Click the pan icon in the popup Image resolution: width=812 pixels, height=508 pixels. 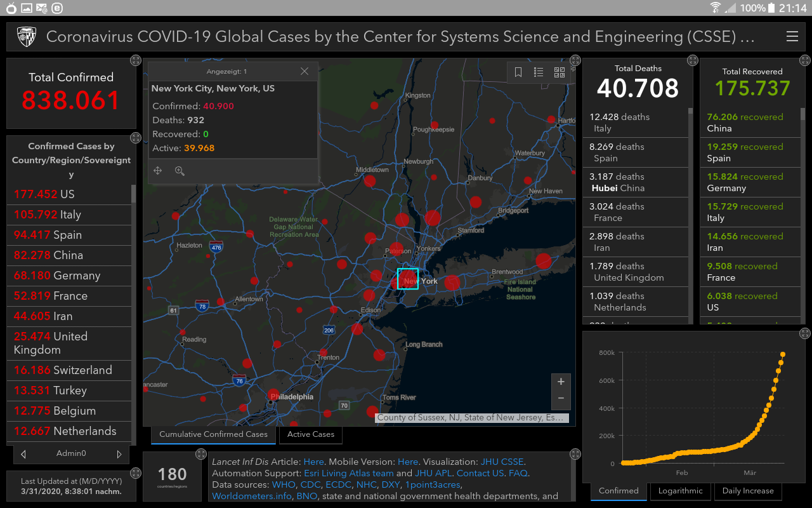click(158, 171)
